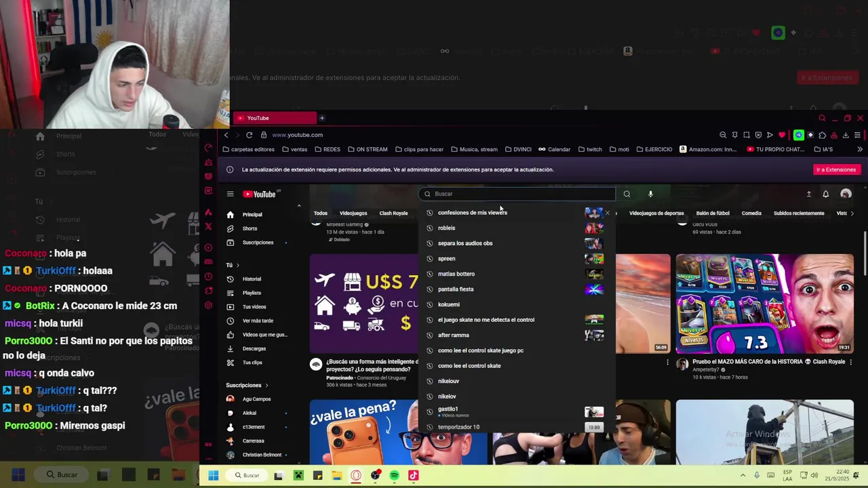This screenshot has height=488, width=868.
Task: Open YouTube notifications bell
Action: coord(825,194)
